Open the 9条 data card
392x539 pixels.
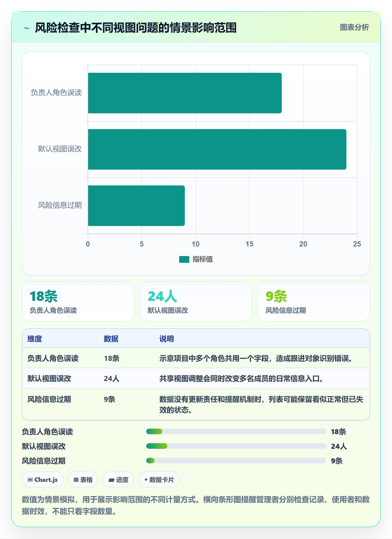tap(314, 301)
